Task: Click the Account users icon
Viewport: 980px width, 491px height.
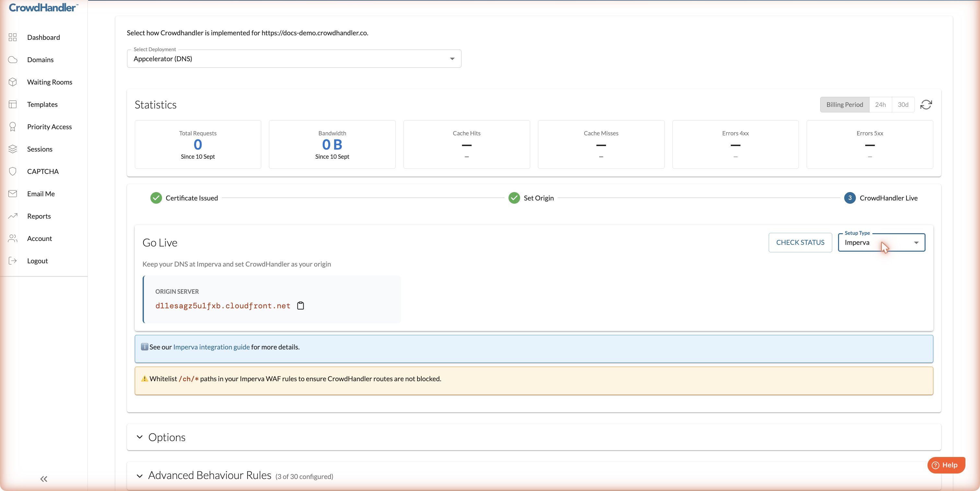Action: click(13, 238)
